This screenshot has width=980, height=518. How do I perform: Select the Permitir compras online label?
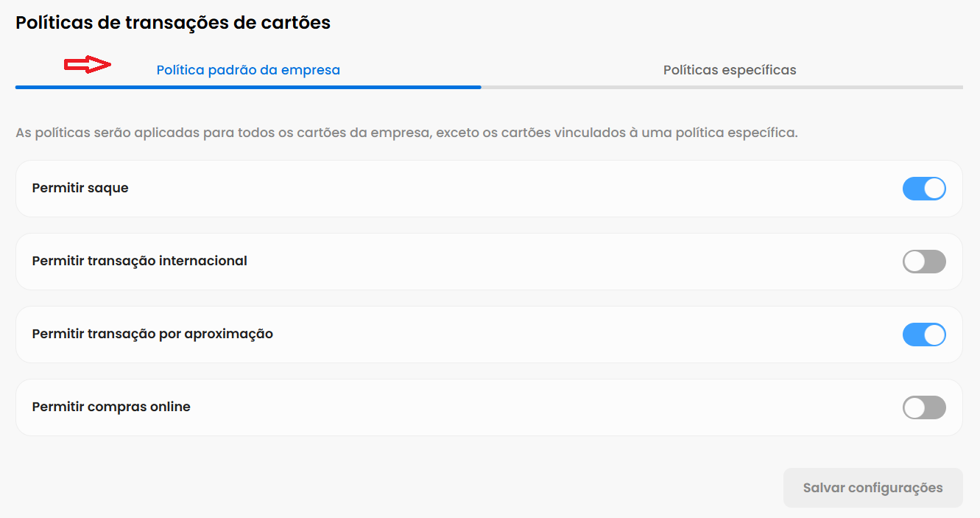tap(111, 407)
